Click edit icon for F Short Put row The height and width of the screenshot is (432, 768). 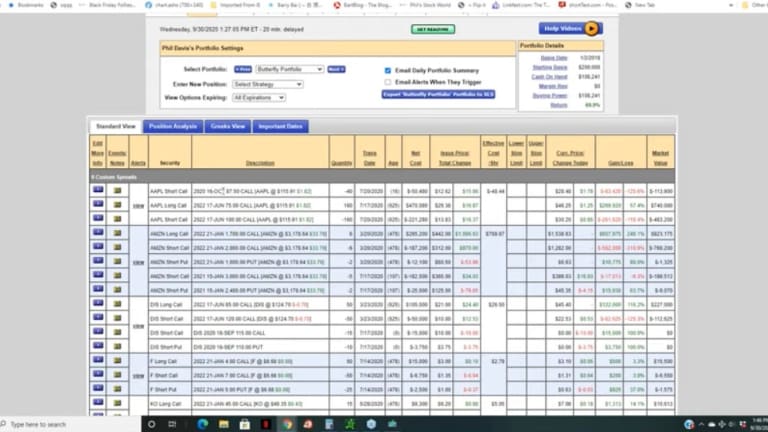[98, 388]
